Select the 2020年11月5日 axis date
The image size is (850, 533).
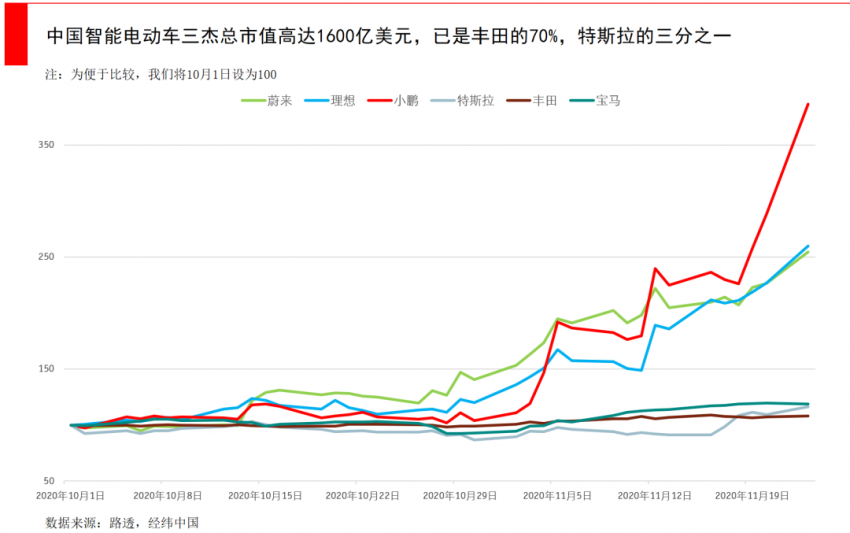click(557, 496)
